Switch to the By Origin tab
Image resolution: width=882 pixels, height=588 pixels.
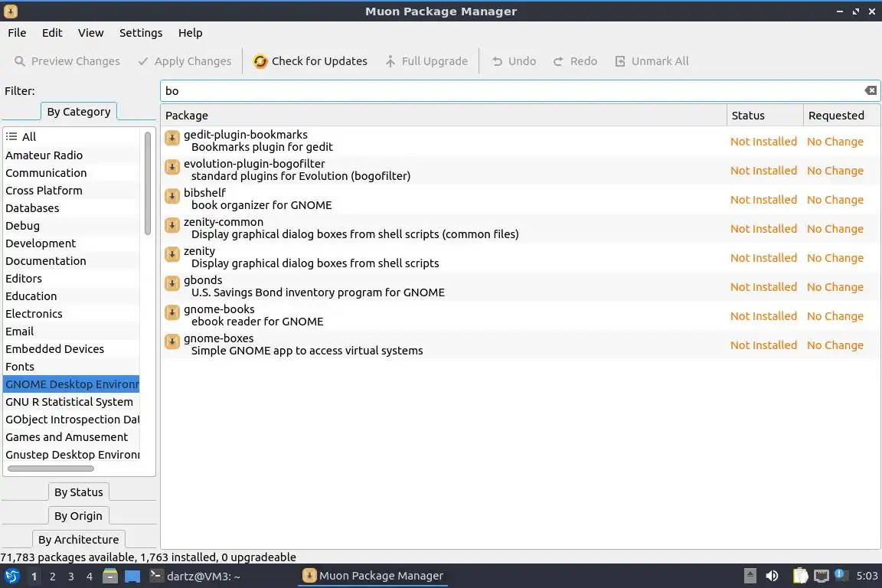(78, 515)
